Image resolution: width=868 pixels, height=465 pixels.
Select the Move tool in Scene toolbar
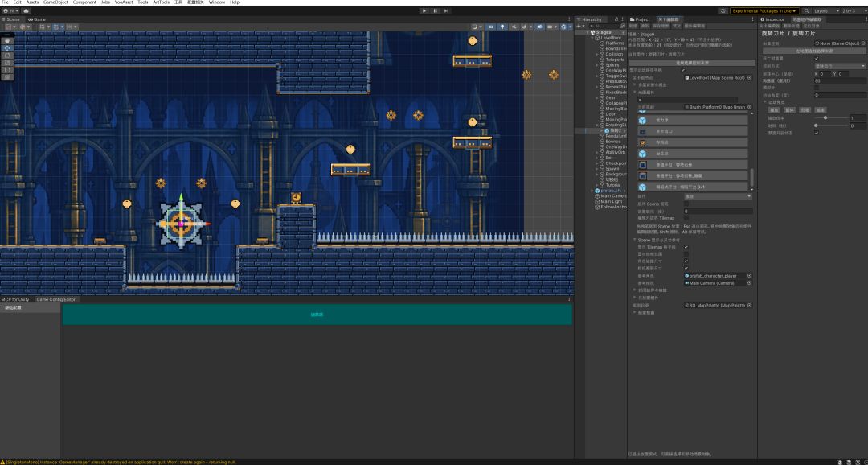pos(7,48)
